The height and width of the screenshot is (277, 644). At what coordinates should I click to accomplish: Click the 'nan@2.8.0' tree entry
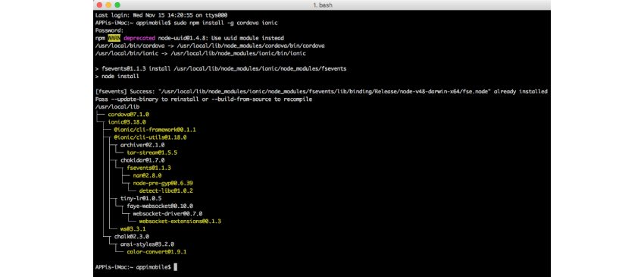(147, 175)
